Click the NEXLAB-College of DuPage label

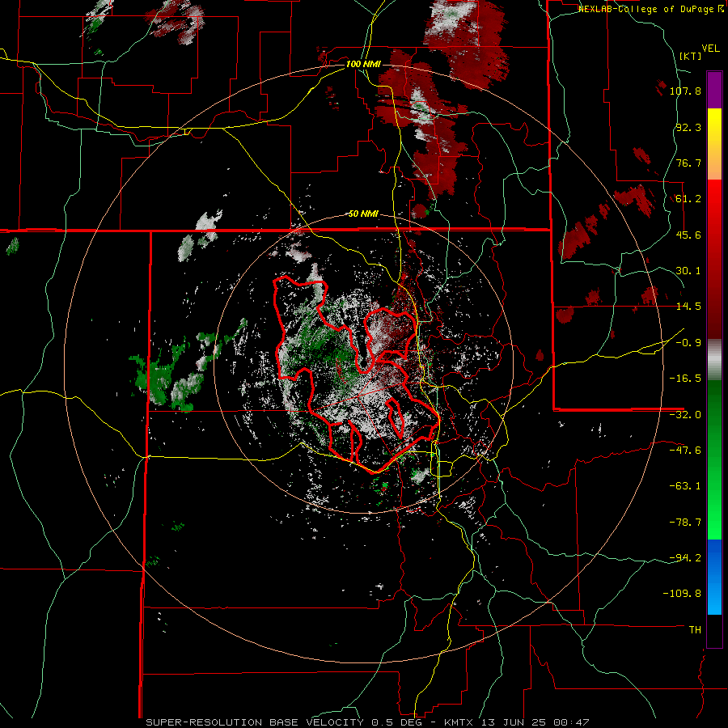pos(650,9)
